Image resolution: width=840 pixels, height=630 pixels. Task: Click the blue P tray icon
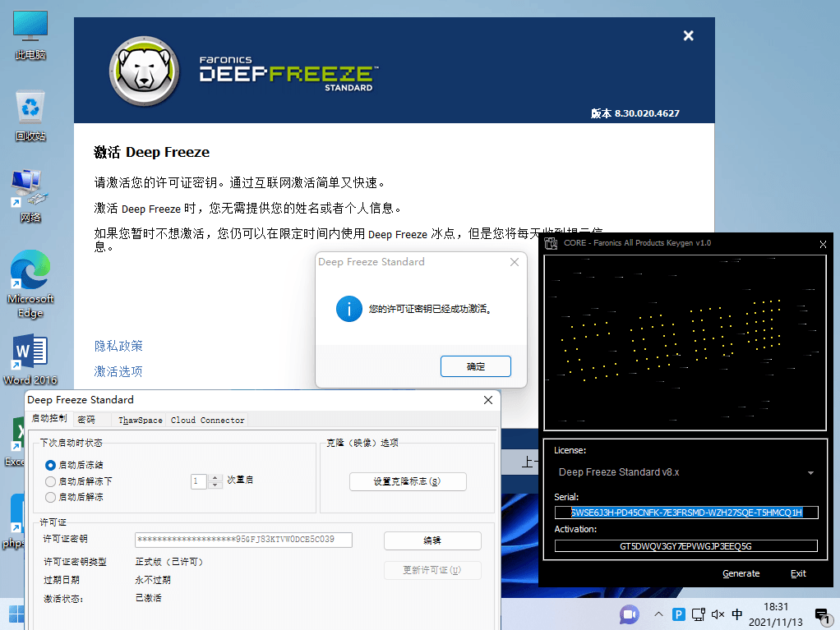tap(678, 614)
